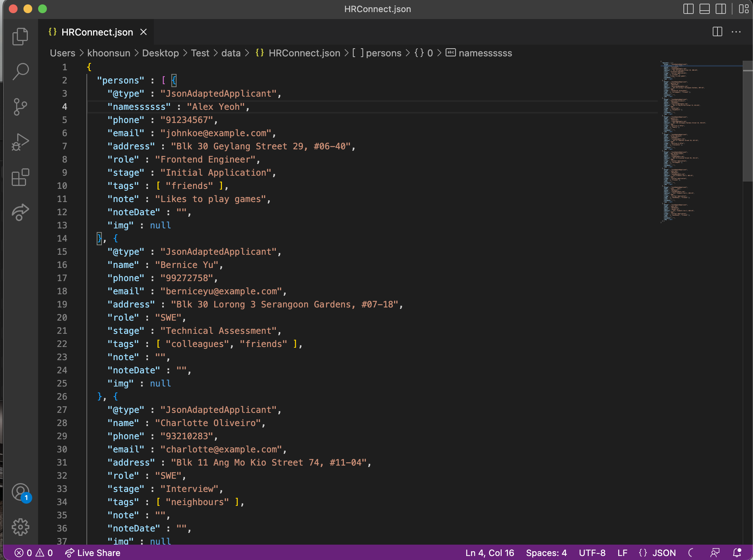Click the notifications bell in status bar
The height and width of the screenshot is (560, 753).
[737, 553]
